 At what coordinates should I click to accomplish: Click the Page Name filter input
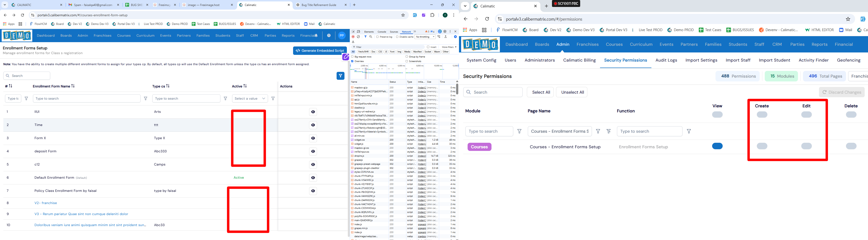560,131
